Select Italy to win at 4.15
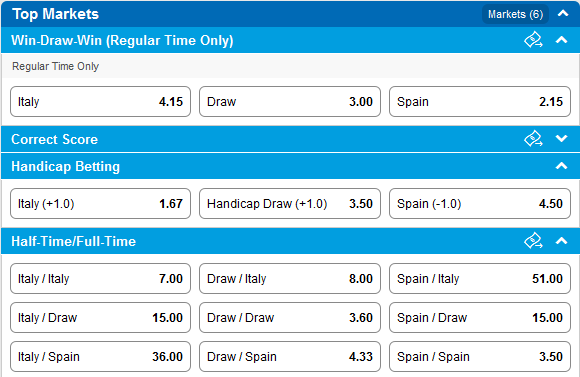 (x=100, y=102)
